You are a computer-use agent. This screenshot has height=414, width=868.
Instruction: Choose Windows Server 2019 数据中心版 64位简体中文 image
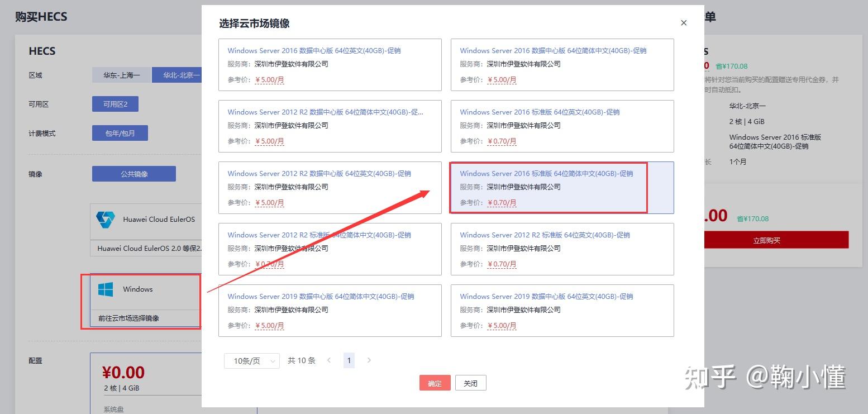330,311
